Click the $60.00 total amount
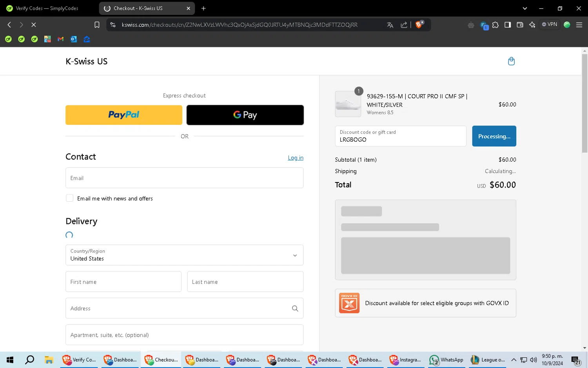The height and width of the screenshot is (368, 588). 503,185
